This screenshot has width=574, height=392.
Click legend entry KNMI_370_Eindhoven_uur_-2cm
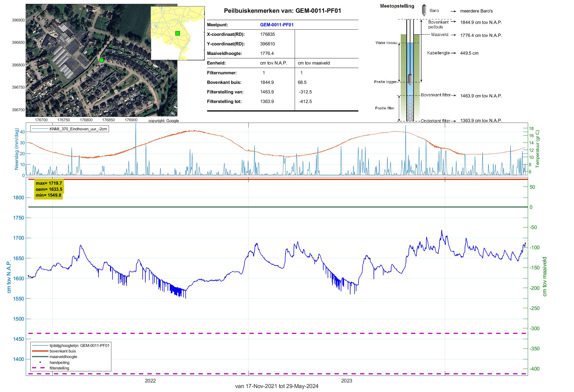click(x=70, y=129)
